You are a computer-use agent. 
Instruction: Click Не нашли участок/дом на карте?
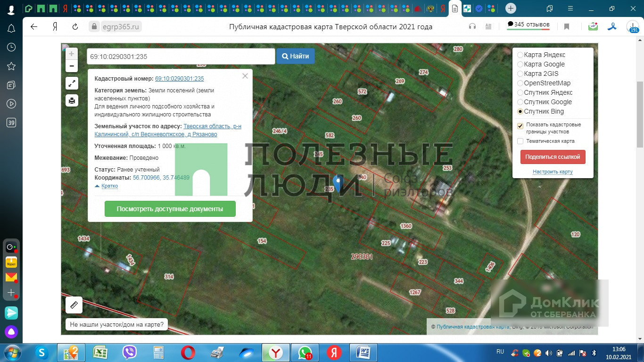point(117,324)
